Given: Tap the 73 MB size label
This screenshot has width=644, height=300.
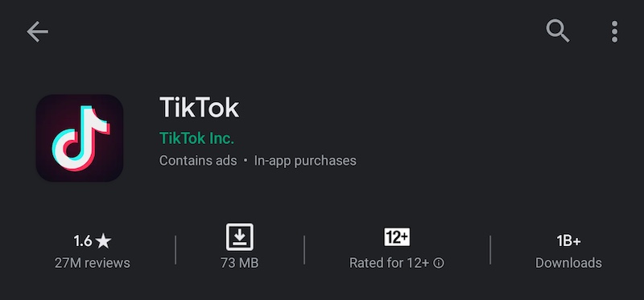Looking at the screenshot, I should coord(239,263).
